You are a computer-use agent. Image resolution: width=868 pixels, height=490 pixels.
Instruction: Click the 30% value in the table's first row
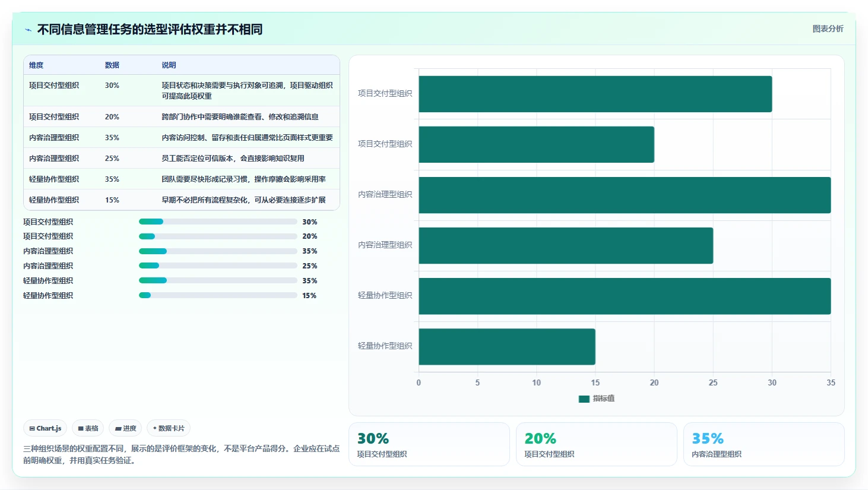[112, 86]
